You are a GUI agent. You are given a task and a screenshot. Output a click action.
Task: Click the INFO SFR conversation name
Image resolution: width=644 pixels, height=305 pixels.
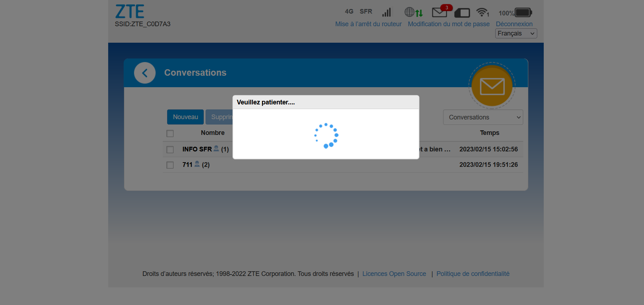pyautogui.click(x=197, y=149)
